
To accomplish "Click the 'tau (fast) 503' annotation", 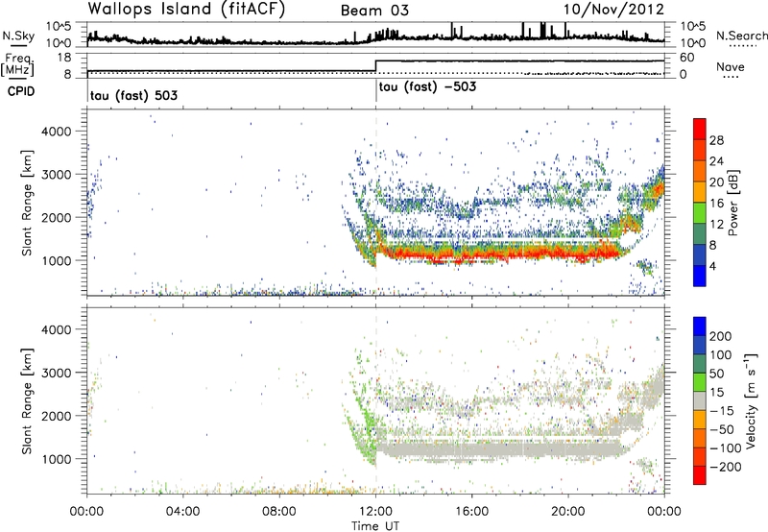I will (x=133, y=95).
